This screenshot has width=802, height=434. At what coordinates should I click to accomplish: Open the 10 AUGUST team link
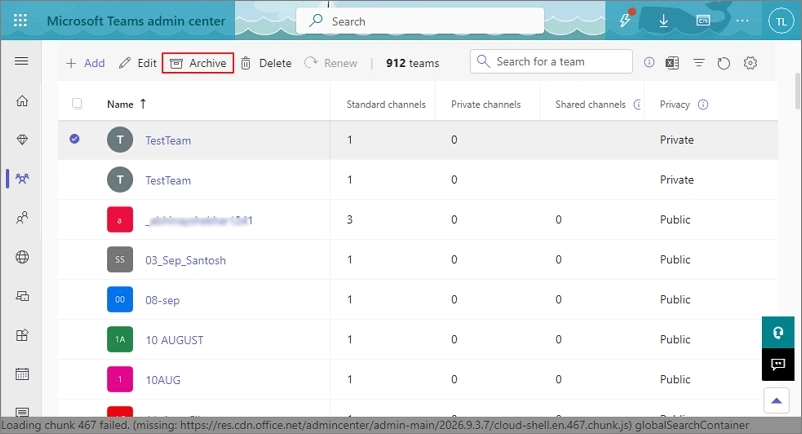(x=174, y=340)
